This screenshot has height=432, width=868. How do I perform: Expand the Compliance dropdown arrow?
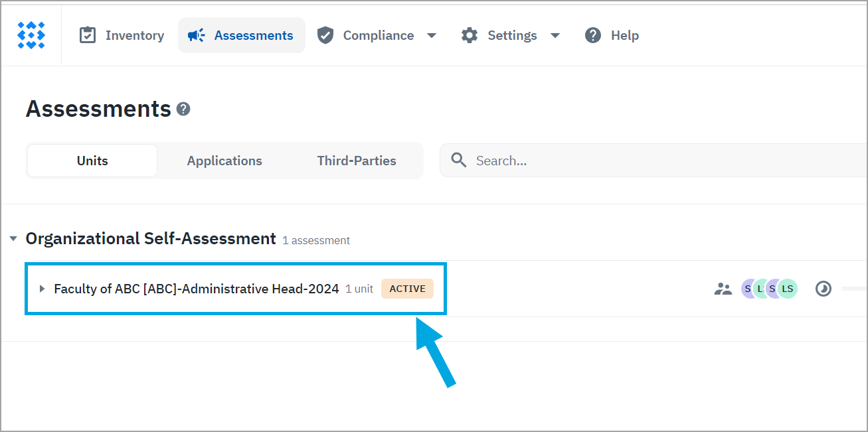point(432,35)
